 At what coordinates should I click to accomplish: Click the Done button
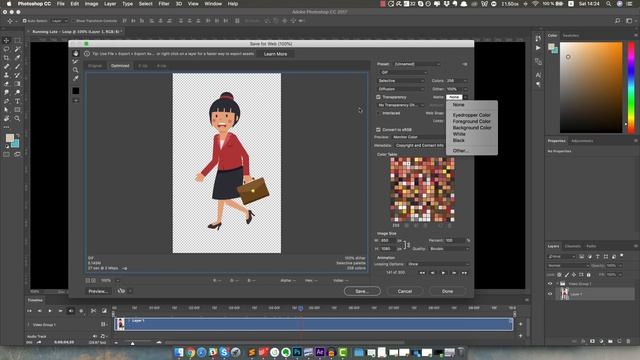pos(447,291)
